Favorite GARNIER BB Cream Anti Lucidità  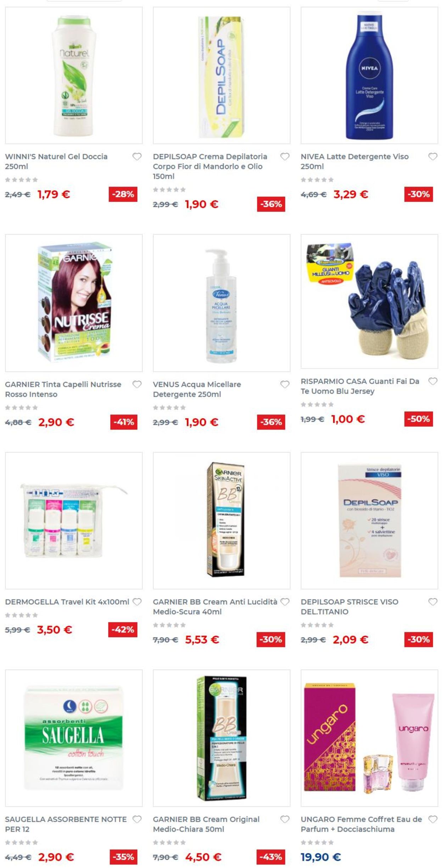pos(285,602)
